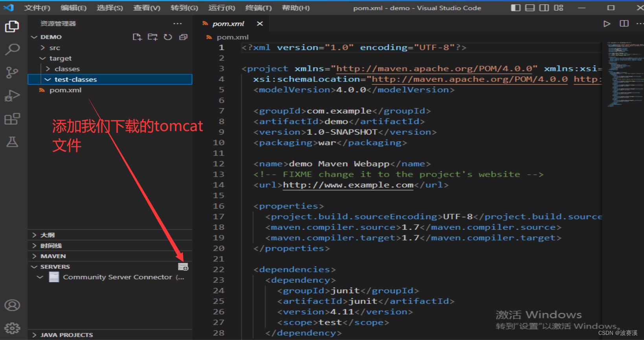
Task: Run the file with the play icon
Action: point(607,24)
